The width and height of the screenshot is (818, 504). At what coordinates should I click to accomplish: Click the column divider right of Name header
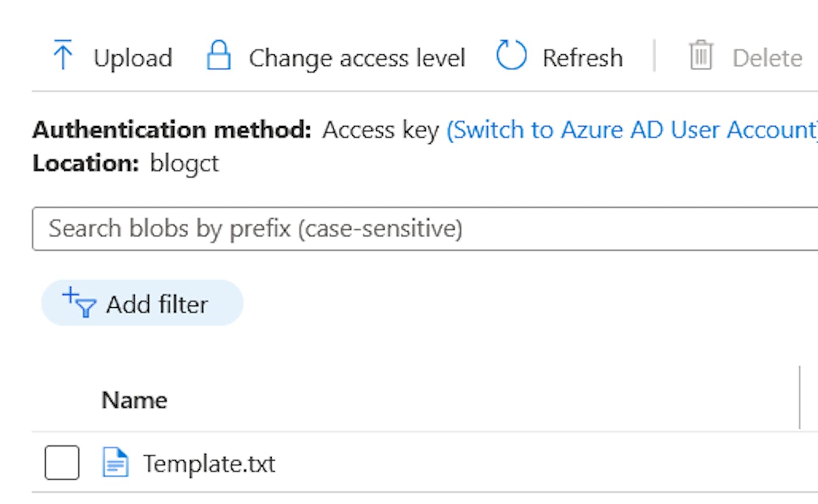click(x=799, y=397)
